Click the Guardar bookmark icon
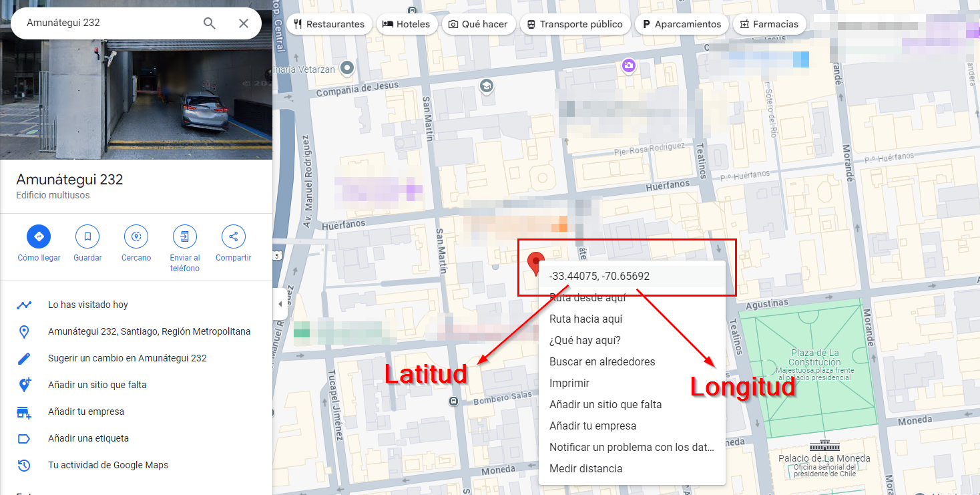 pos(87,236)
